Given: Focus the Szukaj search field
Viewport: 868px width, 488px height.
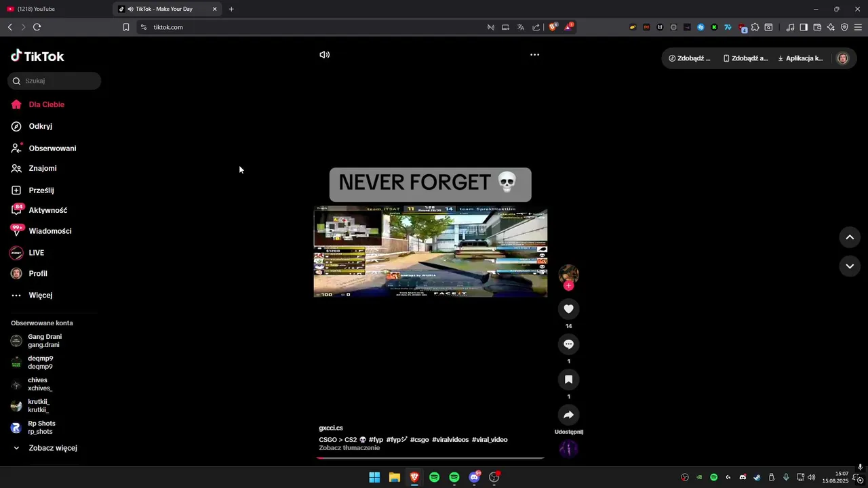Looking at the screenshot, I should 54,81.
